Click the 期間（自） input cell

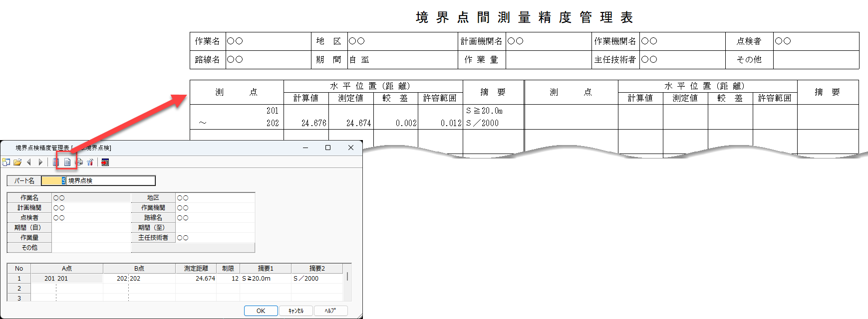click(91, 228)
